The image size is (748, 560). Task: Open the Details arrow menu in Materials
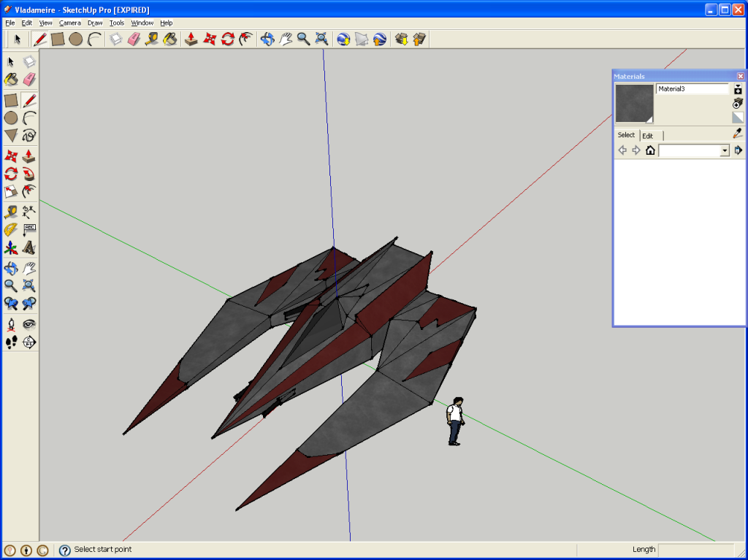point(738,150)
